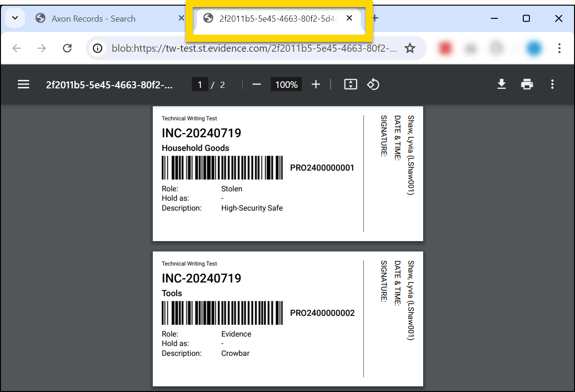575x392 pixels.
Task: Reload the current page
Action: click(67, 48)
